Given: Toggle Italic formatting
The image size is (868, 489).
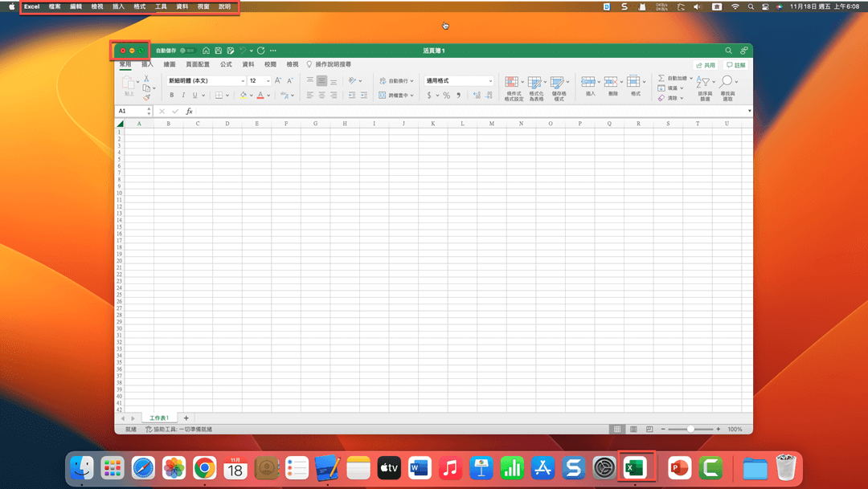Looking at the screenshot, I should 183,95.
